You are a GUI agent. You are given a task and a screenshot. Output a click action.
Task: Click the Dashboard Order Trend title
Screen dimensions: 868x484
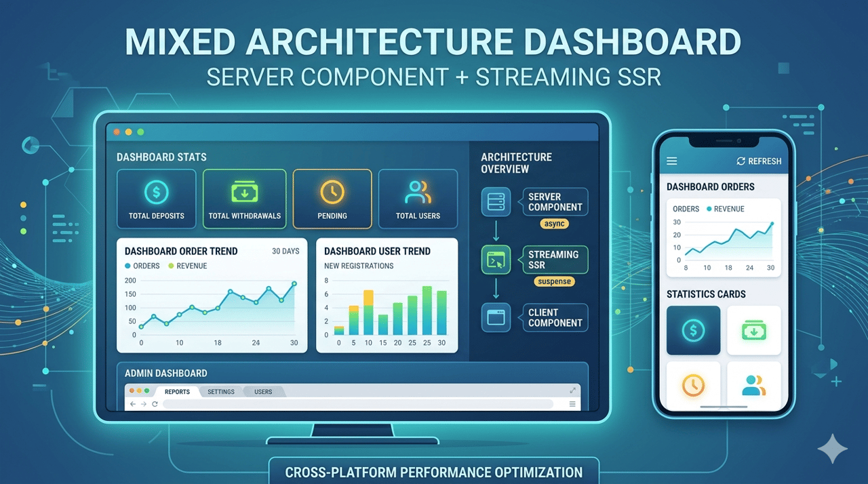coord(181,251)
